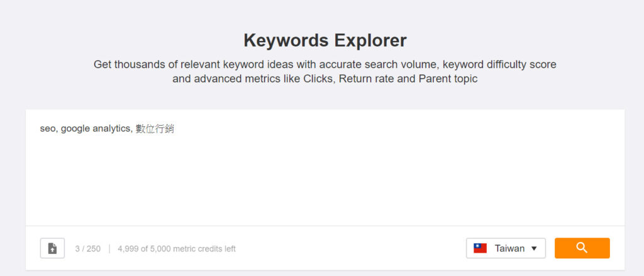The height and width of the screenshot is (276, 644).
Task: Click the "Keywords Explorer" heading
Action: (x=325, y=41)
